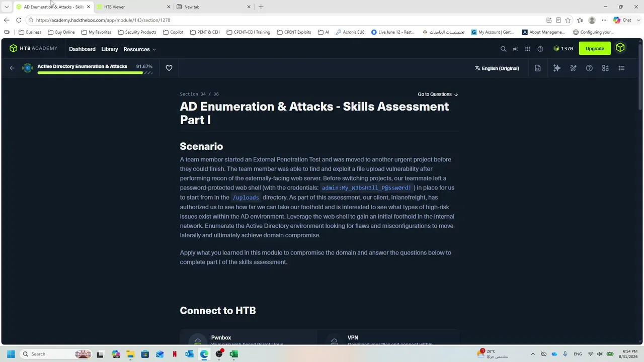Open the table of contents list icon
Viewport: 644px width, 362px height.
[621, 68]
